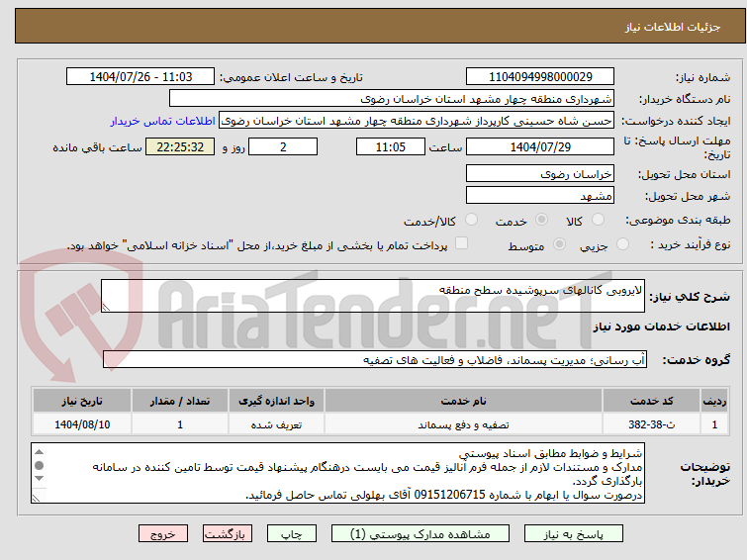This screenshot has height=560, width=747.
Task: Click the شرح کلی نیاز description text area
Action: (373, 296)
